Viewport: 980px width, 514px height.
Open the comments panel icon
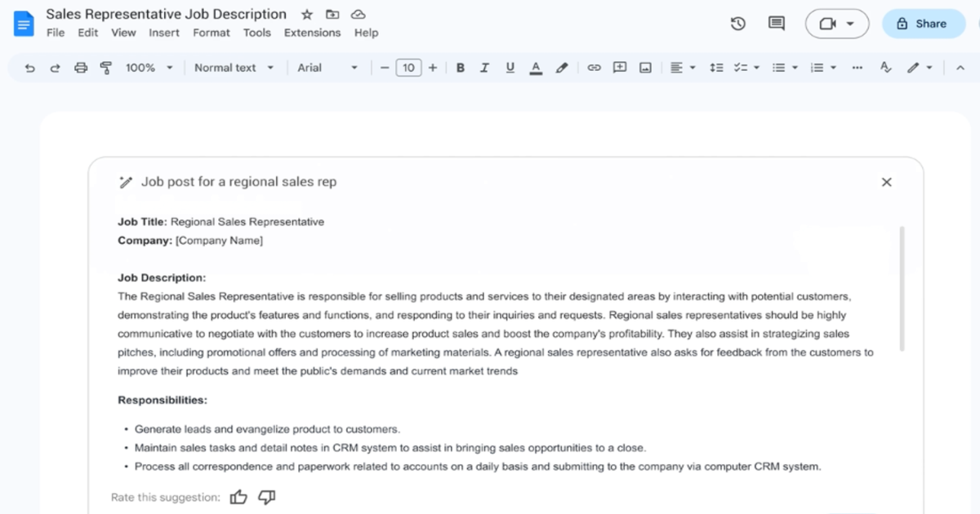[776, 24]
